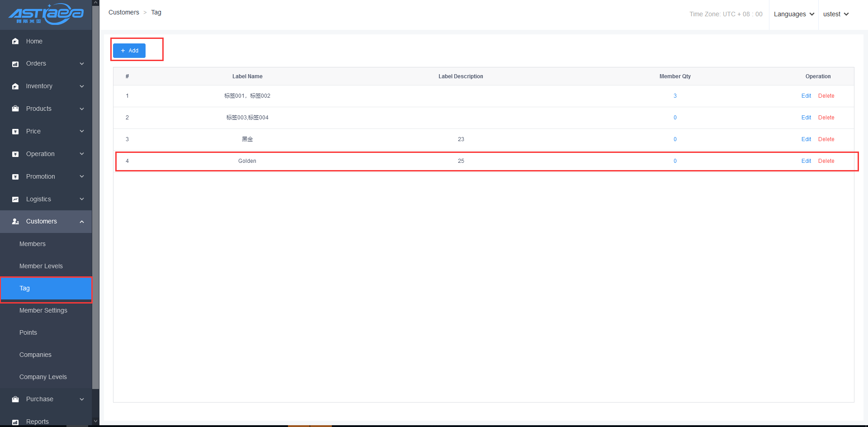Screen dimensions: 868x427
Task: Collapse the Customers menu chevron
Action: click(82, 222)
